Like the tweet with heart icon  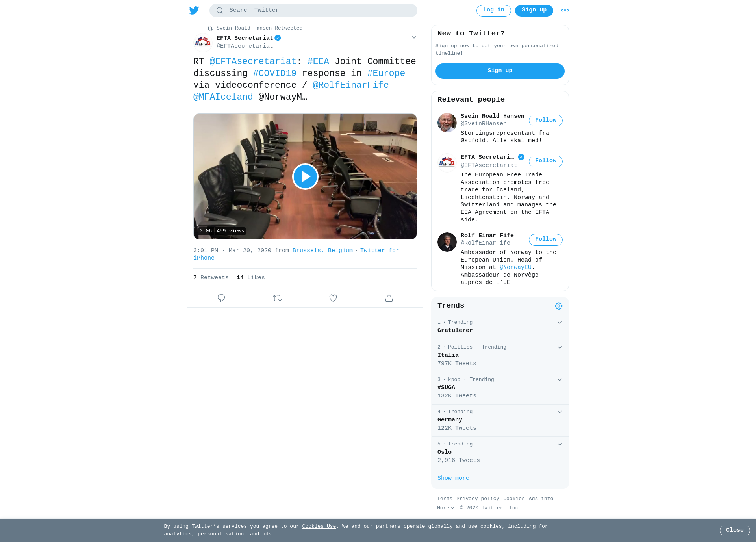(x=333, y=298)
